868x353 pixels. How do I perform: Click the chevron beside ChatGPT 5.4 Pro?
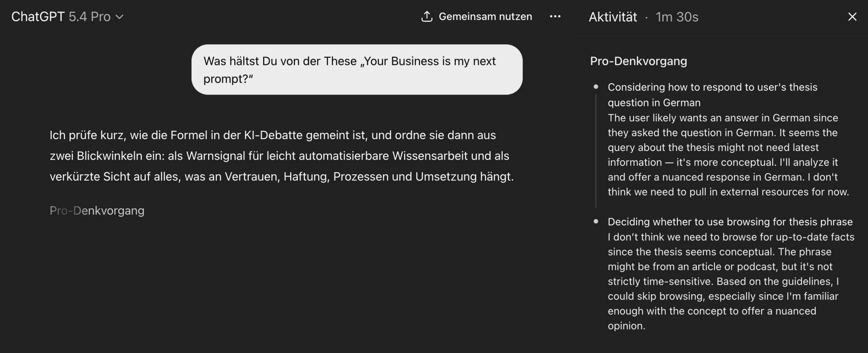tap(120, 17)
